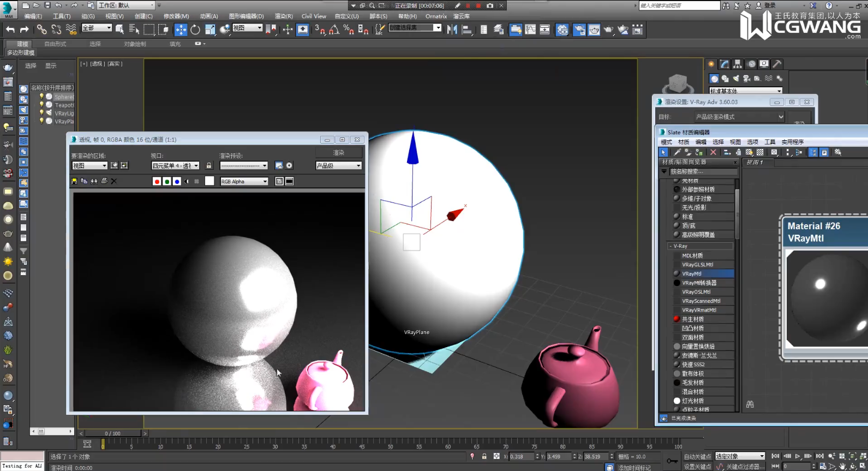Select the Rotate transform tool
Screen dimensions: 868x471
195,29
